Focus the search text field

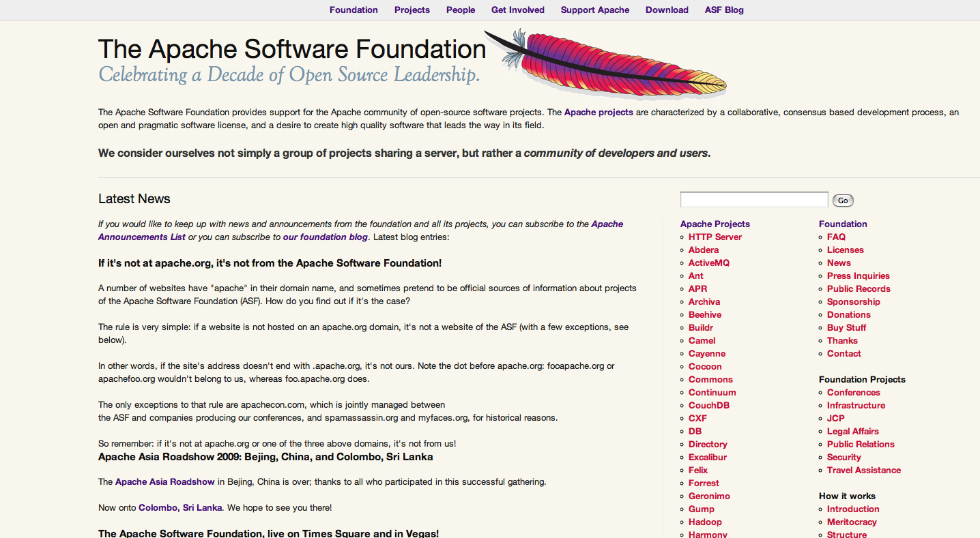754,200
